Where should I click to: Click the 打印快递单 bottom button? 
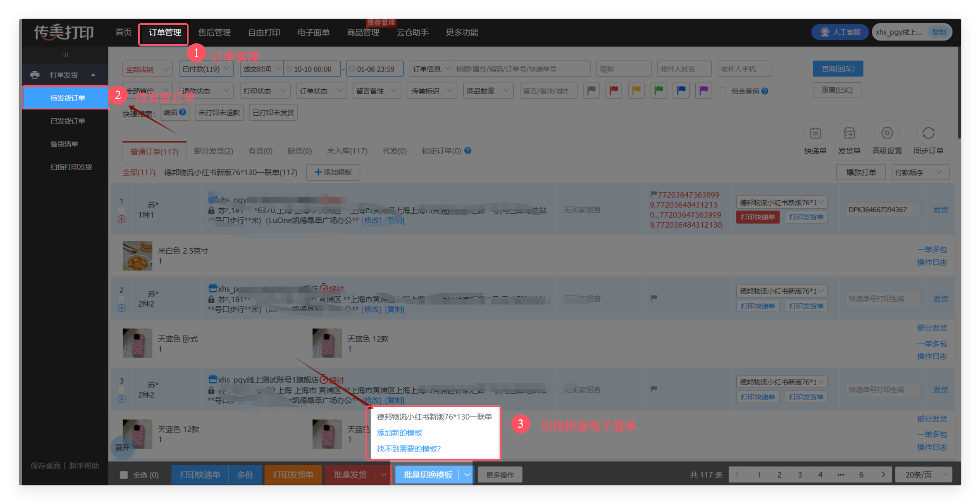[200, 475]
